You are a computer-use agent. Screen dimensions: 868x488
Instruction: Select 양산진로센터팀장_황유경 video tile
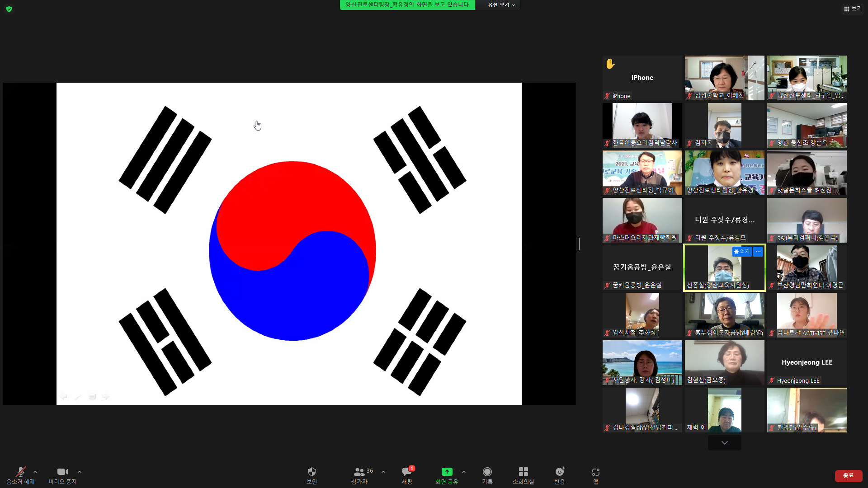pos(724,173)
